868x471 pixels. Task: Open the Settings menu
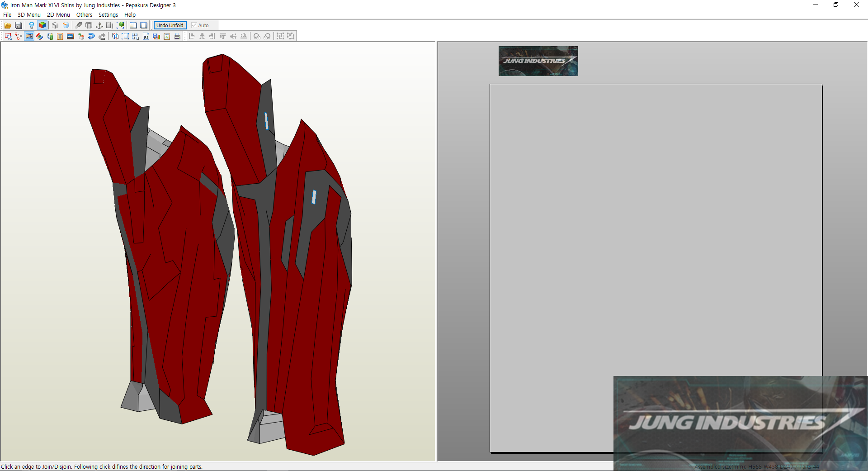pyautogui.click(x=108, y=15)
